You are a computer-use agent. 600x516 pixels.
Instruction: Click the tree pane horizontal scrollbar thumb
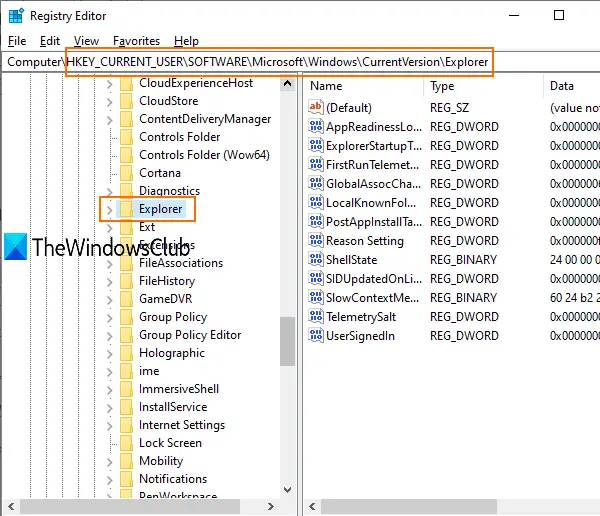130,506
